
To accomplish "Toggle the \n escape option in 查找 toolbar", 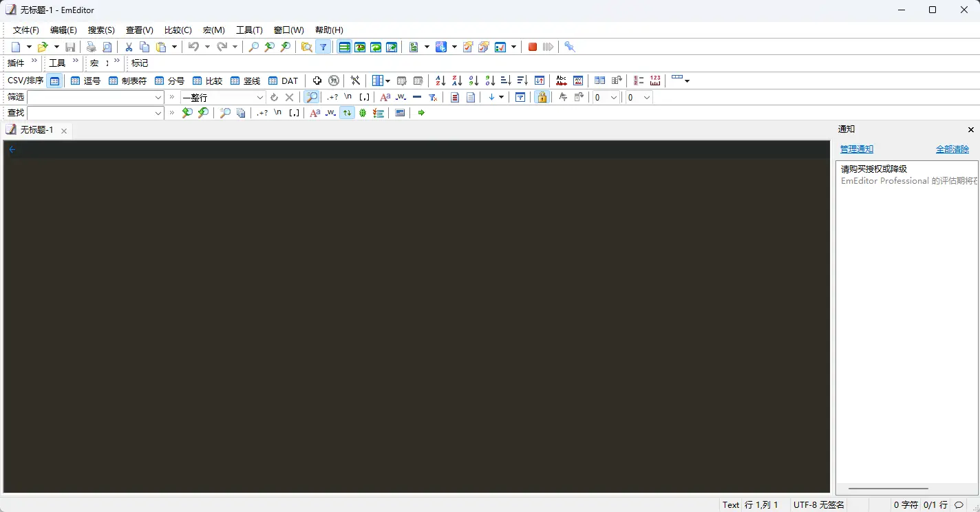I will tap(277, 113).
